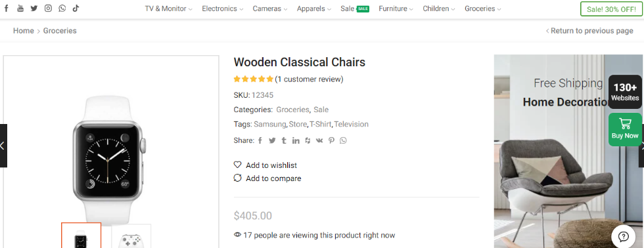Share product on Tumblr icon

click(284, 140)
